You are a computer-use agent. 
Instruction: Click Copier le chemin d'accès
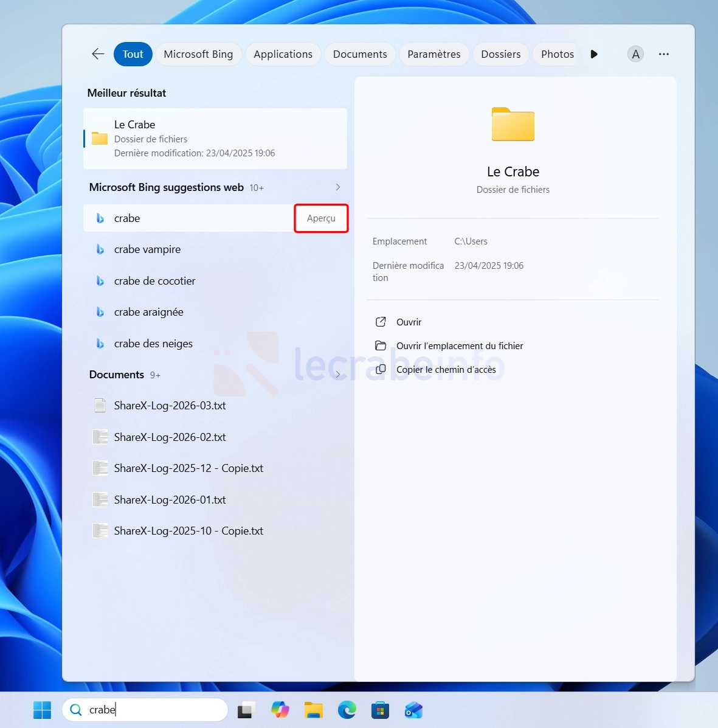point(446,370)
